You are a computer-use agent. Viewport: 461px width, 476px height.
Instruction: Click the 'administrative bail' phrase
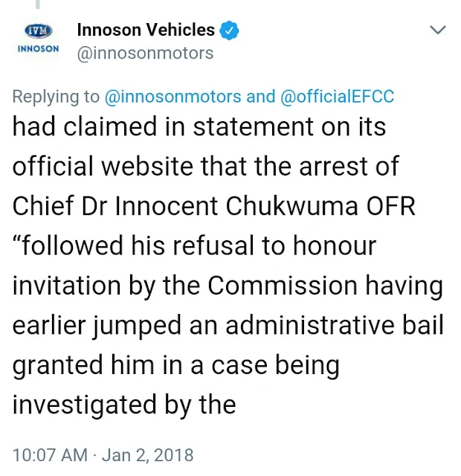334,325
